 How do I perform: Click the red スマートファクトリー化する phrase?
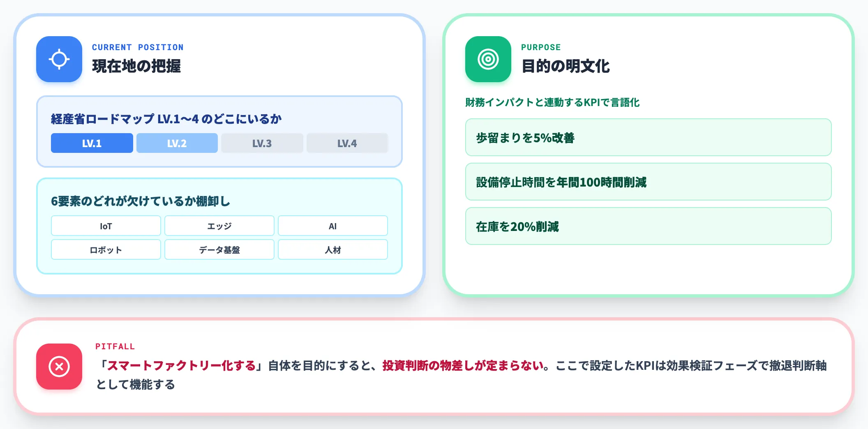(182, 366)
